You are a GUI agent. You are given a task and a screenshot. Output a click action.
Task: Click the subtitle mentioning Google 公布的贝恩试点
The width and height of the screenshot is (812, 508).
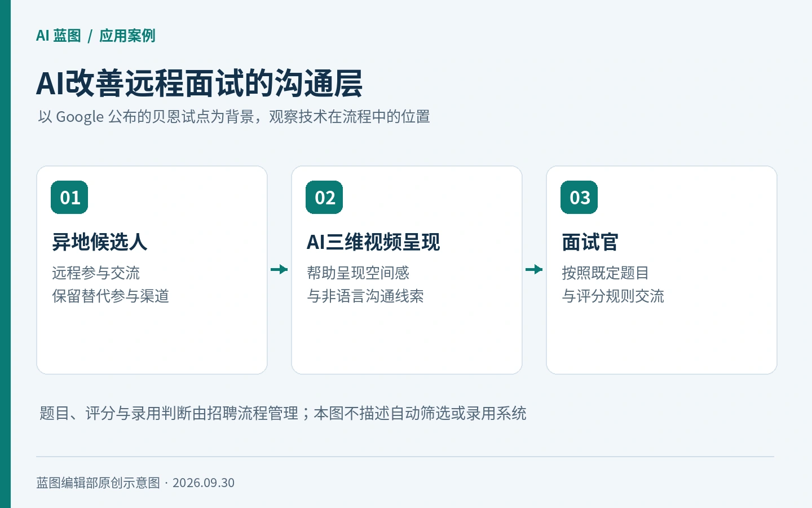pyautogui.click(x=234, y=117)
